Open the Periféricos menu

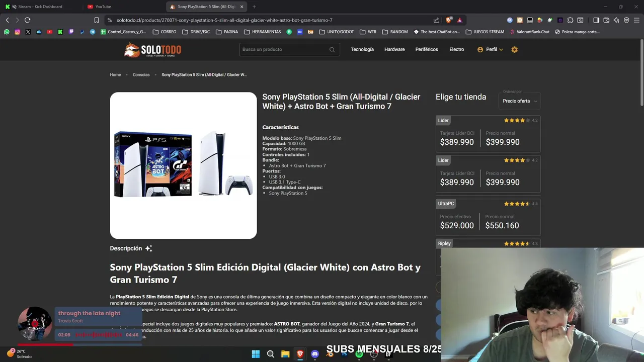[x=427, y=49]
